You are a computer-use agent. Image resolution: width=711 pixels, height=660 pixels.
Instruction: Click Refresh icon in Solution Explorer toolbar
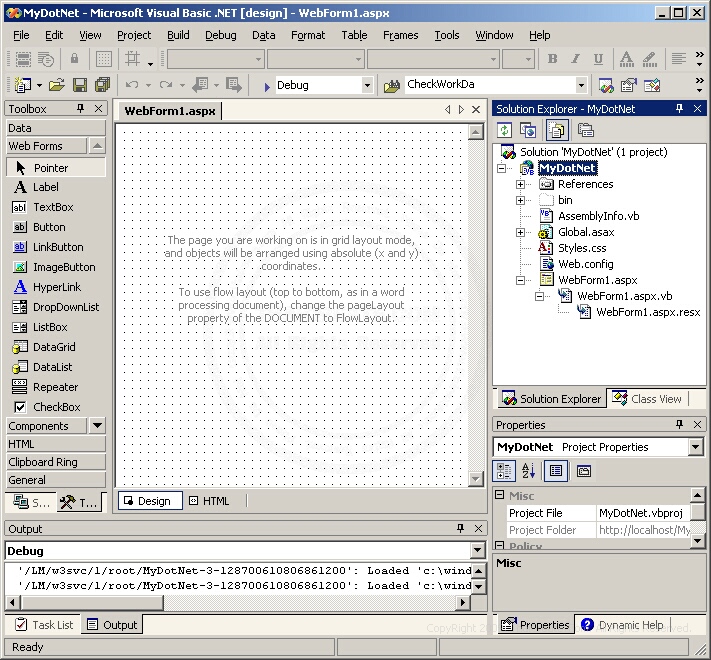505,131
